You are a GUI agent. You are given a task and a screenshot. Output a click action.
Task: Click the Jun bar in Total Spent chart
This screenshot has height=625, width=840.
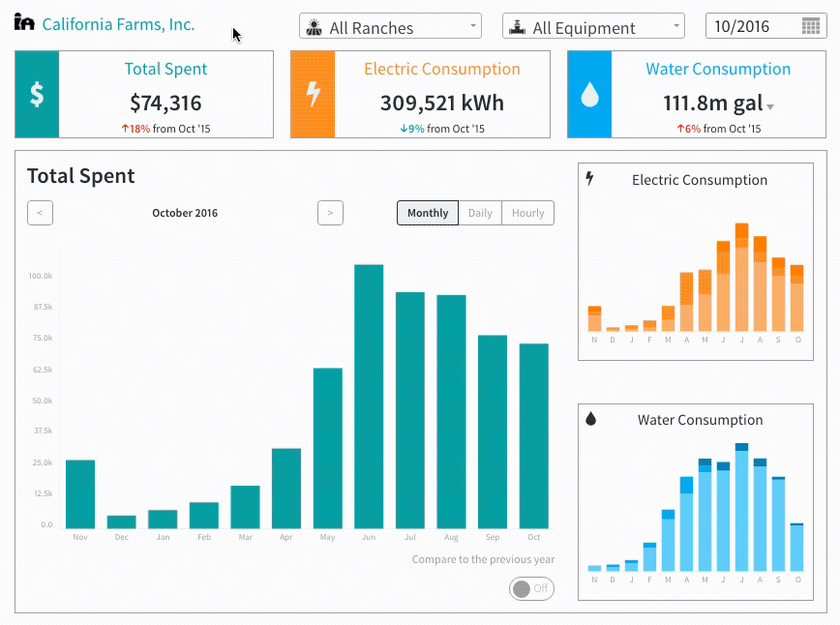click(x=369, y=397)
